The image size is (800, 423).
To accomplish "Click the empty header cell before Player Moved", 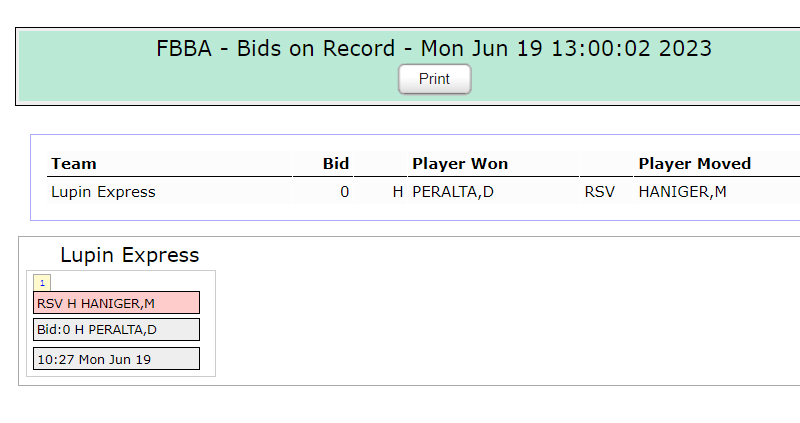I will point(606,164).
